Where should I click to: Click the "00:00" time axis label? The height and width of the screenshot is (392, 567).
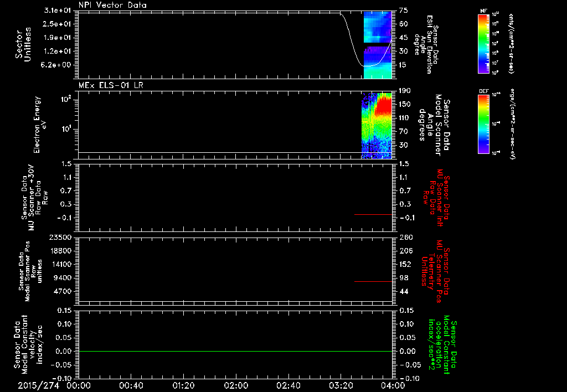tap(79, 385)
